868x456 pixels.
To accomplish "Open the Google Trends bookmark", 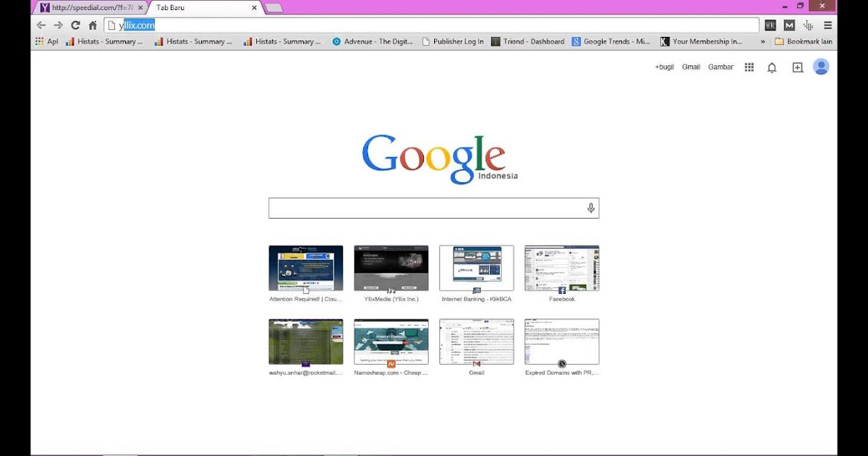I will (x=611, y=41).
